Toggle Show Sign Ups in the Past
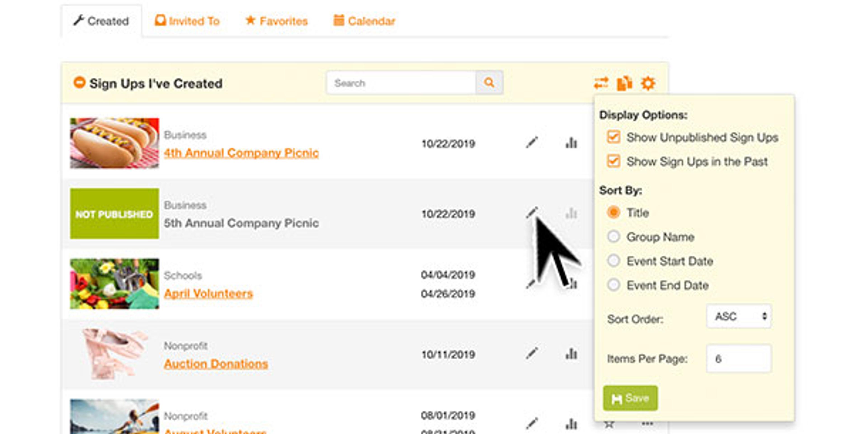The width and height of the screenshot is (868, 434). point(613,161)
